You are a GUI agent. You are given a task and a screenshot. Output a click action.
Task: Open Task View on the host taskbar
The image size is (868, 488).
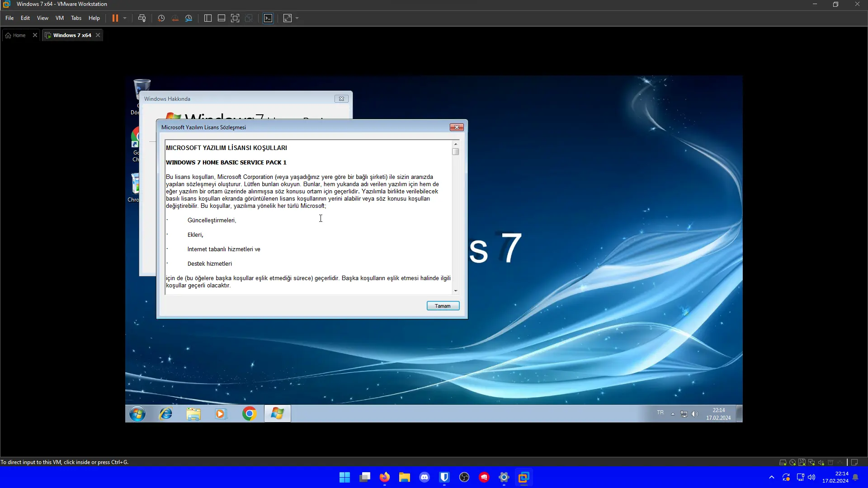tap(365, 477)
